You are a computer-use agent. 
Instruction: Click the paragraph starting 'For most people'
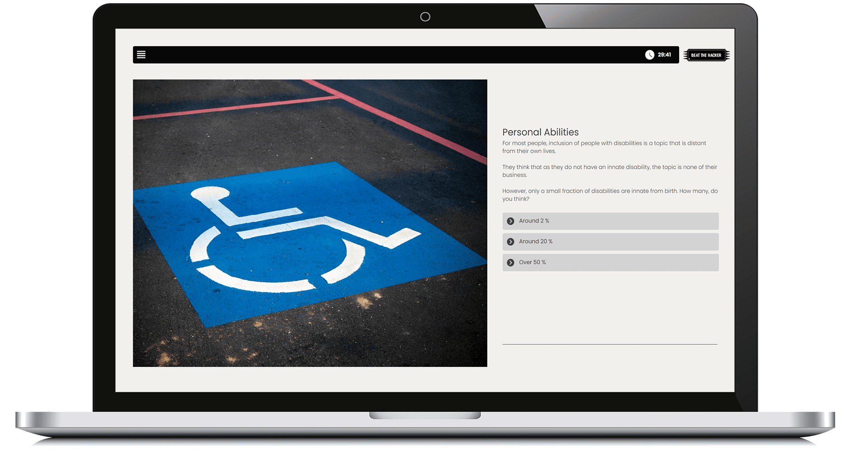[604, 147]
